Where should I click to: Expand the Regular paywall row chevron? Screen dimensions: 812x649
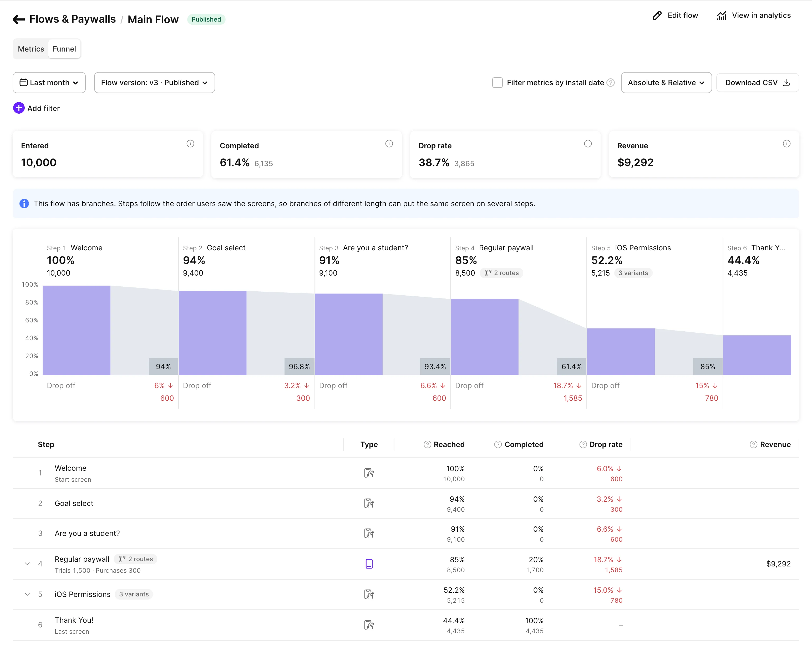tap(27, 564)
